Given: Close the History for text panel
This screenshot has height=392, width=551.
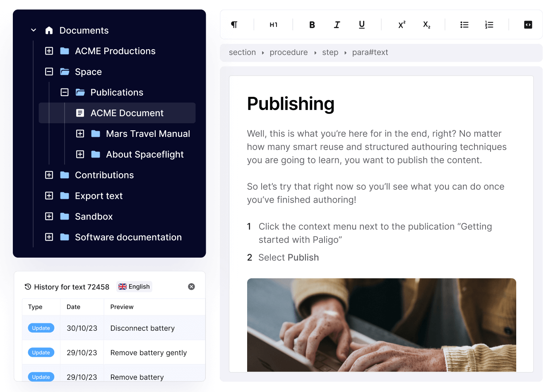Looking at the screenshot, I should [x=191, y=287].
